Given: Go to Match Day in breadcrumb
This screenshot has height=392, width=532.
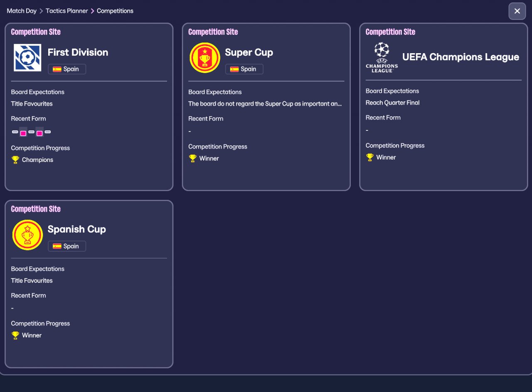Looking at the screenshot, I should [x=22, y=11].
